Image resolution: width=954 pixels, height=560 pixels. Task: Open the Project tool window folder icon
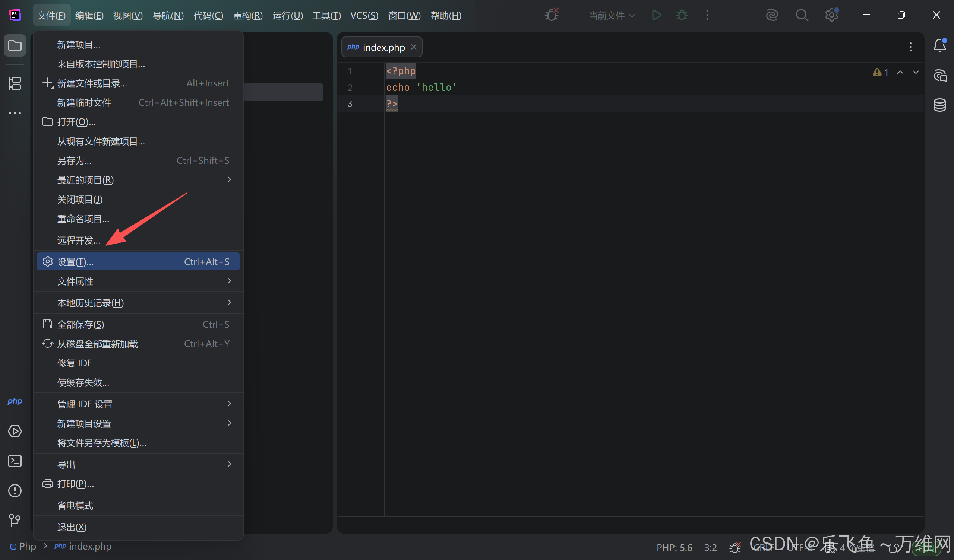click(15, 46)
